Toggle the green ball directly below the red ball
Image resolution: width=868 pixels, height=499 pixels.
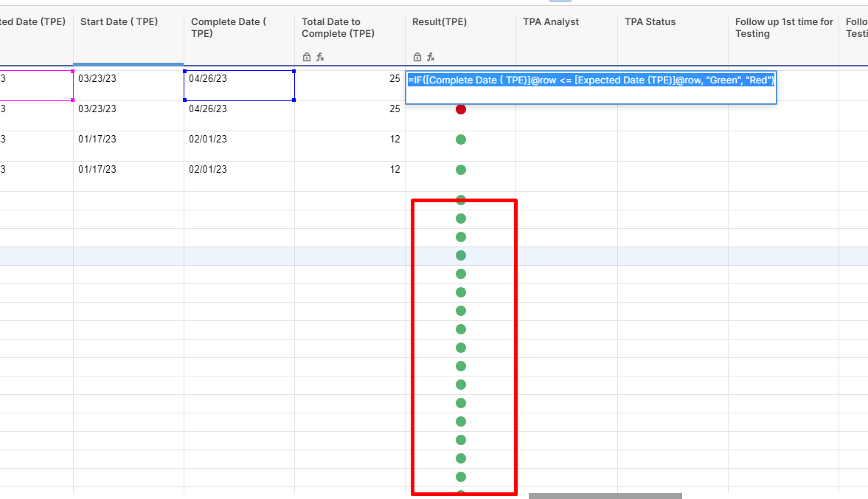461,139
